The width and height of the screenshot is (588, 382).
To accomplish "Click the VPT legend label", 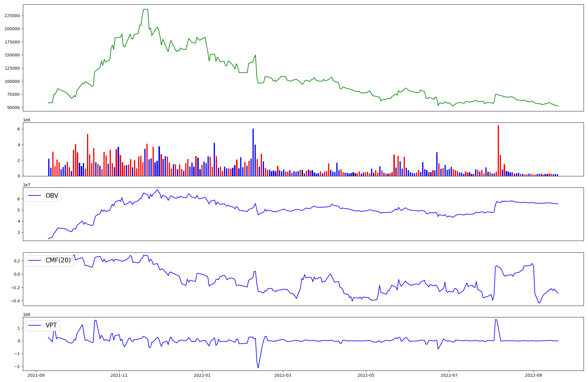I will pyautogui.click(x=51, y=325).
